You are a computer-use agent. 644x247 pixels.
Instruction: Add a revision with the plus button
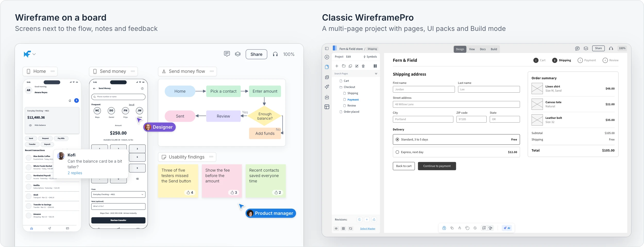click(x=367, y=219)
